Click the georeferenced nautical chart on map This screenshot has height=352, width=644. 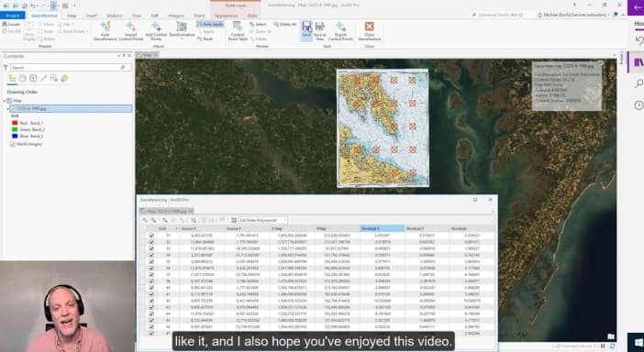(x=383, y=128)
